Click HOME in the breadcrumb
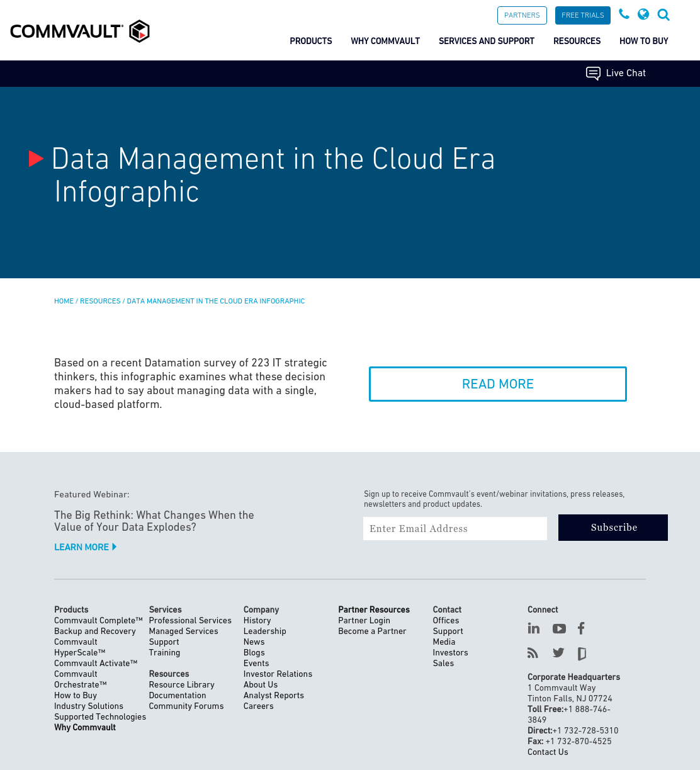Image resolution: width=700 pixels, height=770 pixels. tap(64, 302)
